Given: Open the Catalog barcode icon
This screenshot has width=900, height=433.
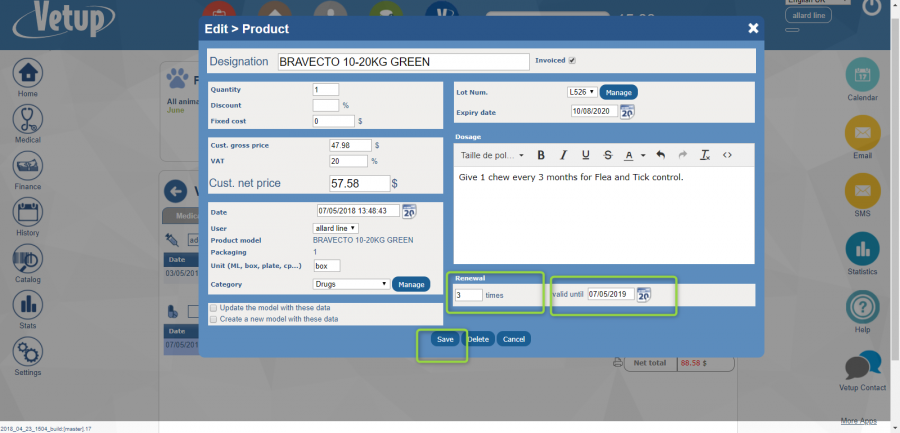Looking at the screenshot, I should click(28, 259).
